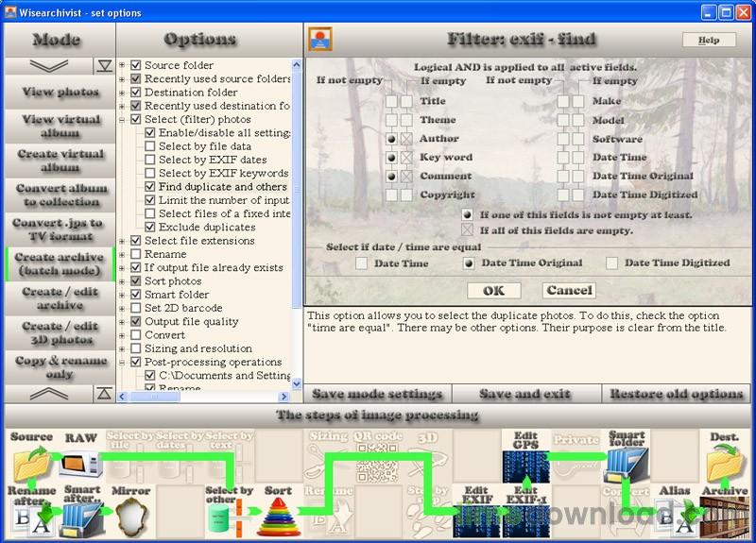Click the options list scroll down arrow
756x543 pixels.
coord(297,384)
